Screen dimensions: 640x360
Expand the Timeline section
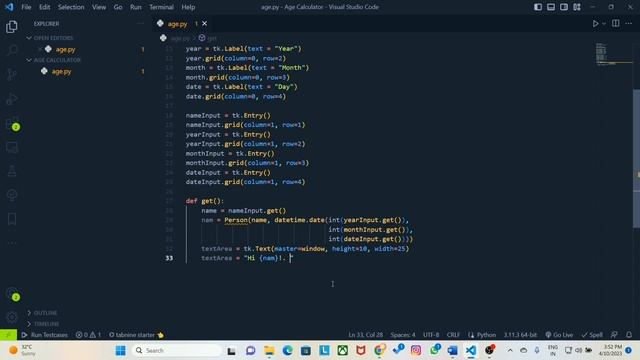29,324
